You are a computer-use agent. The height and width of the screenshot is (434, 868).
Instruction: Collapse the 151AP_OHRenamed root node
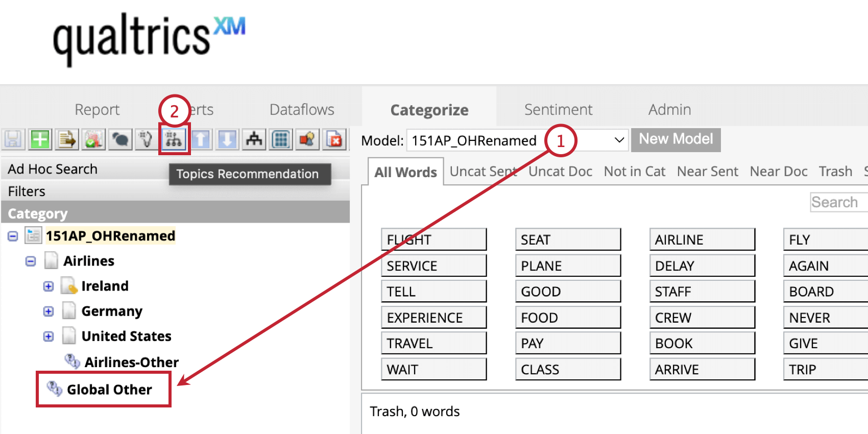pyautogui.click(x=13, y=236)
